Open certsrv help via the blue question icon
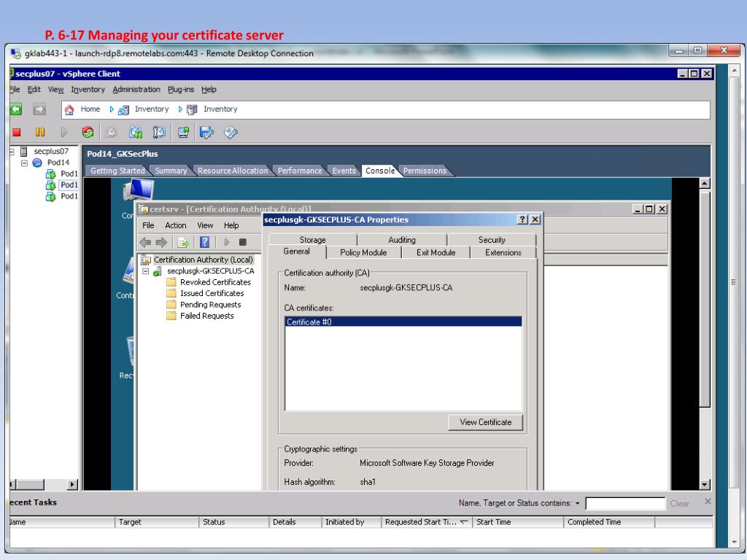747x560 pixels. click(205, 242)
